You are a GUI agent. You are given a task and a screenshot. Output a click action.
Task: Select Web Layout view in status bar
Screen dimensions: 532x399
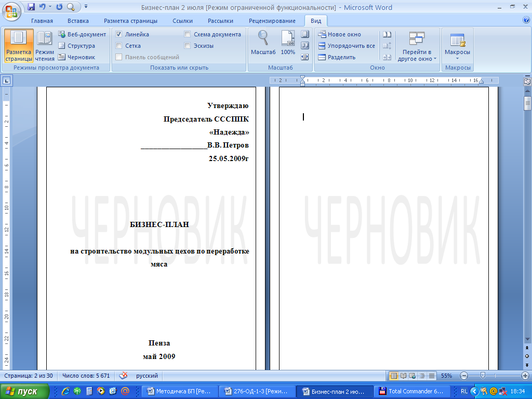click(x=413, y=376)
